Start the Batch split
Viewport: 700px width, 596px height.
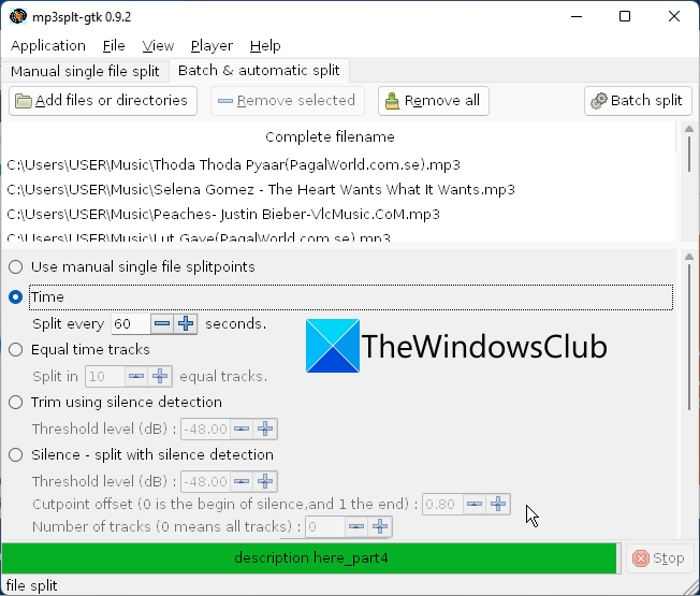pos(638,101)
